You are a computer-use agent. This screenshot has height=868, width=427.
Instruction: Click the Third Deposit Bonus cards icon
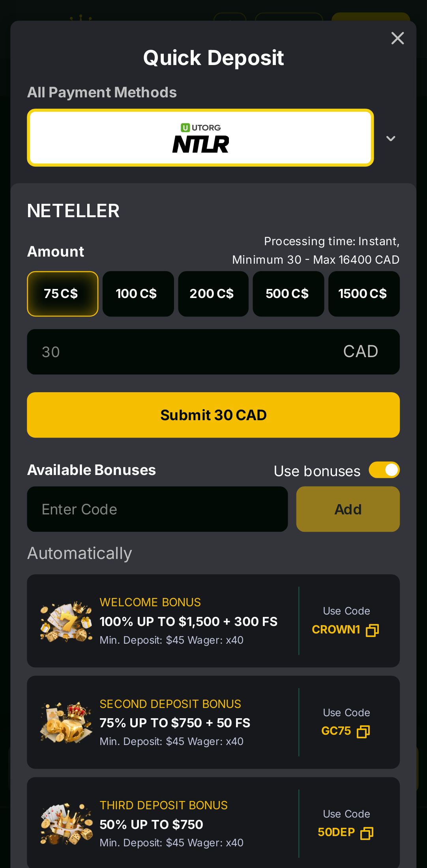[x=66, y=824]
